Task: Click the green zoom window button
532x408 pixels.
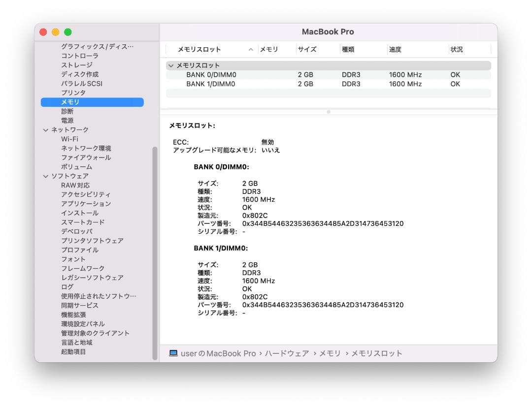Action: pyautogui.click(x=68, y=32)
